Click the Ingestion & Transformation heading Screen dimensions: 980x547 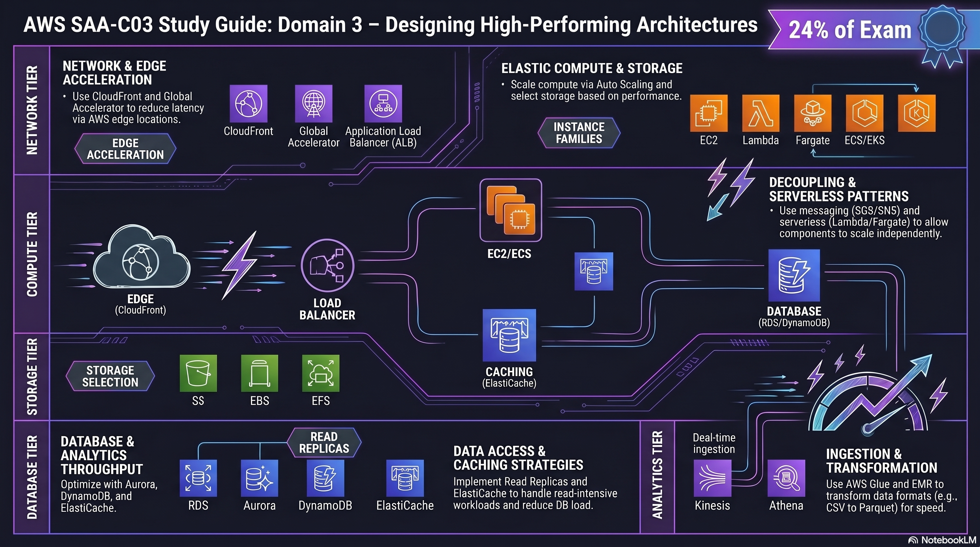(x=881, y=461)
